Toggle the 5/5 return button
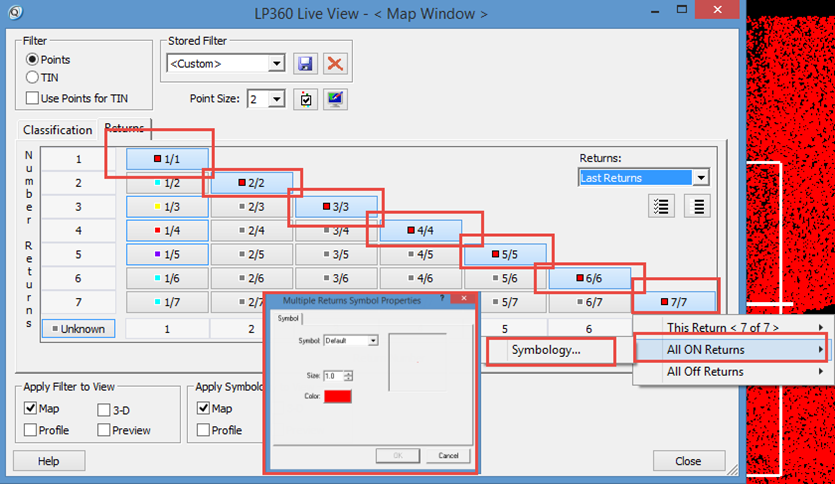The image size is (835, 484). pos(505,255)
